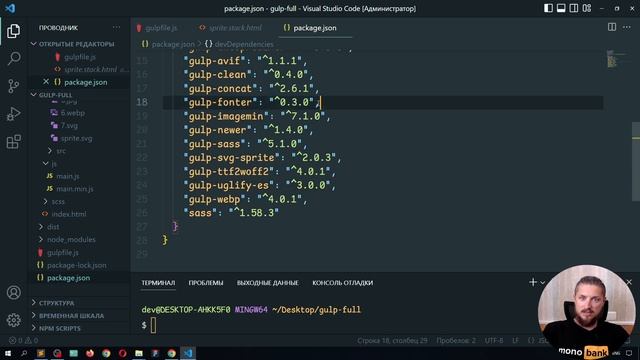This screenshot has height=360, width=640.
Task: Open editor More Actions ellipsis
Action: [627, 27]
